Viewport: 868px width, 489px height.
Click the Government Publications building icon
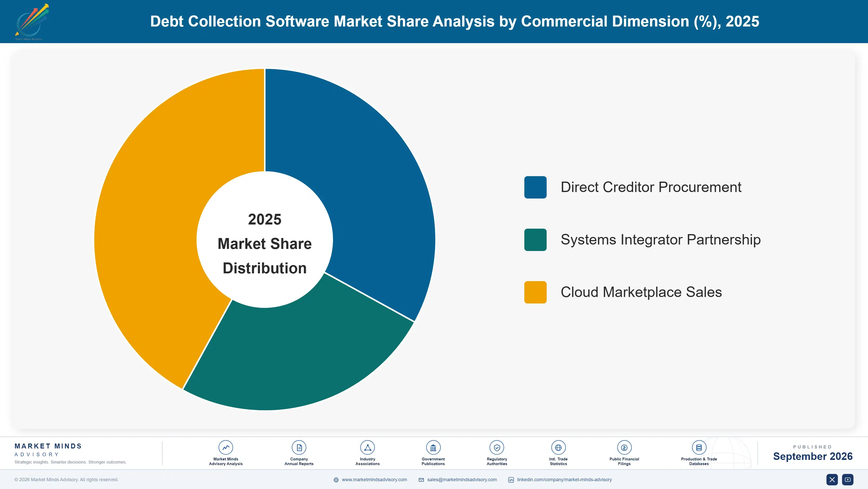433,447
